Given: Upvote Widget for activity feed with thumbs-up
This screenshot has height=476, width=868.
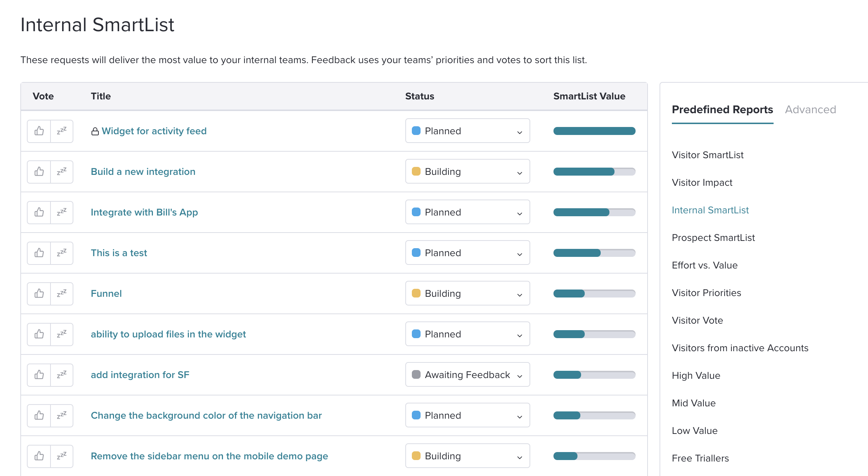Looking at the screenshot, I should [x=39, y=131].
